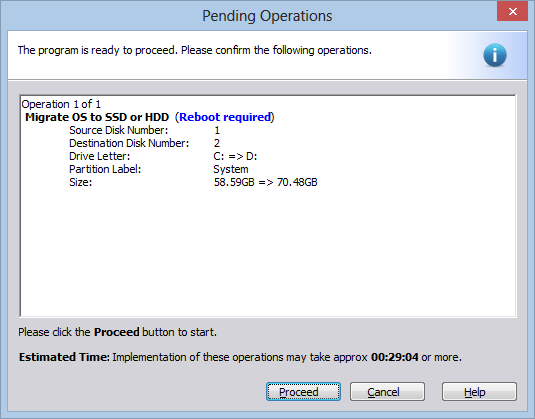
Task: Select the Migrate OS to SSD or HDD heading
Action: 97,117
